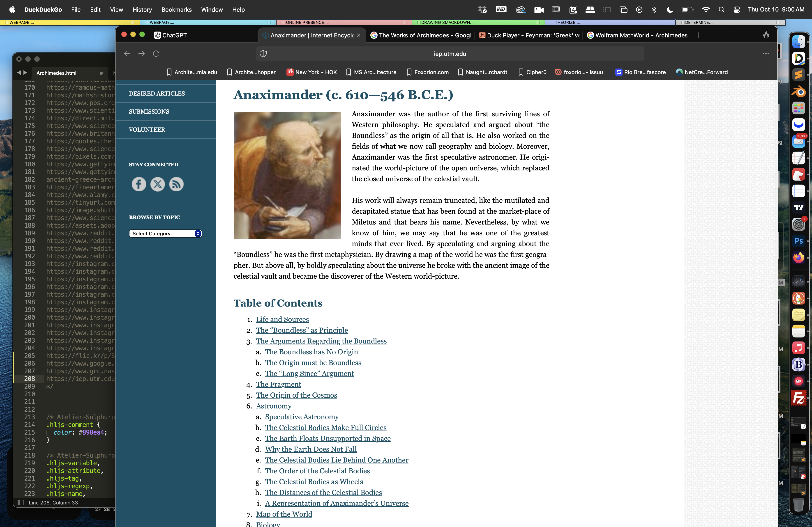812x527 pixels.
Task: Toggle the Do Not Disturb moon icon
Action: pos(669,9)
